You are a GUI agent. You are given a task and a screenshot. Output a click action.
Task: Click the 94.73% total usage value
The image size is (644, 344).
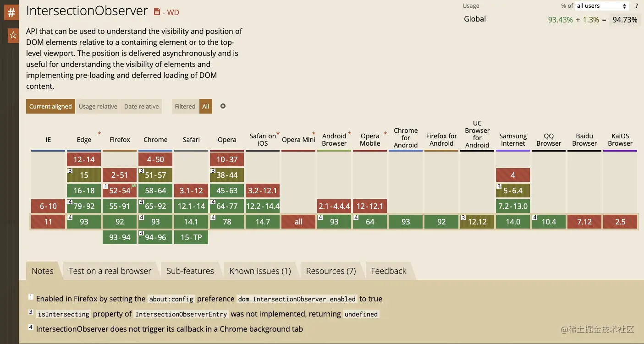pos(625,20)
